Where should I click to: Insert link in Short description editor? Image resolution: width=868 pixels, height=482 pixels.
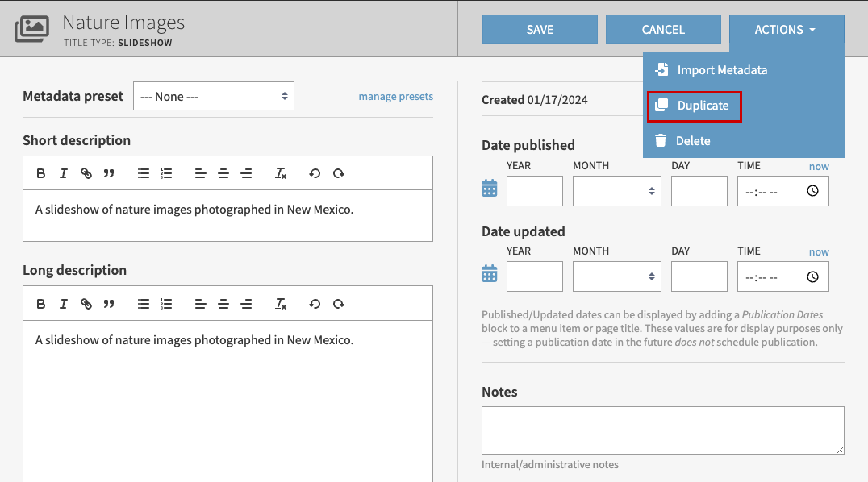coord(86,173)
